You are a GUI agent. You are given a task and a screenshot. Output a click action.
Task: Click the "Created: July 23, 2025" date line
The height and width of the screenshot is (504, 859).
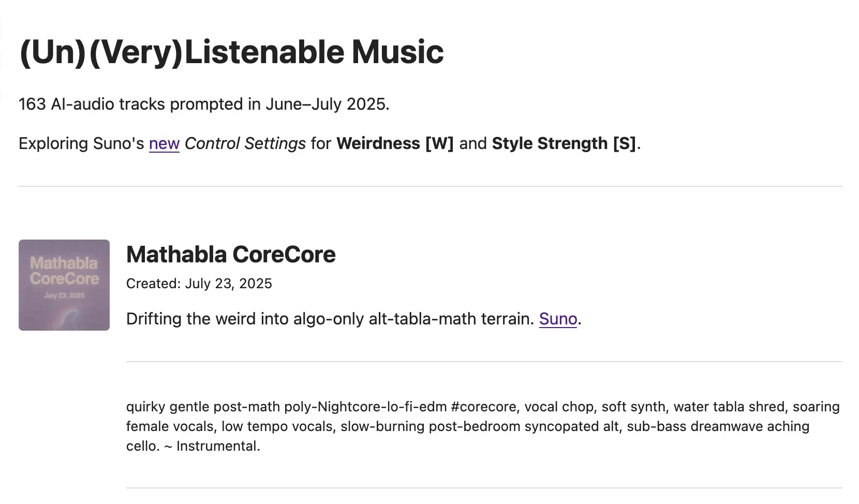coord(199,284)
